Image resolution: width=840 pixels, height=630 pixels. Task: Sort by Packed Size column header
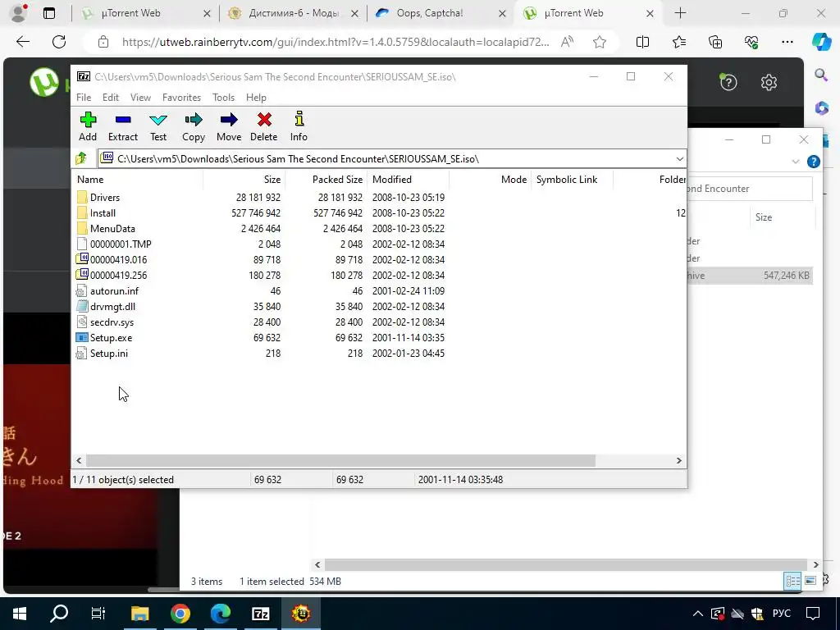326,180
